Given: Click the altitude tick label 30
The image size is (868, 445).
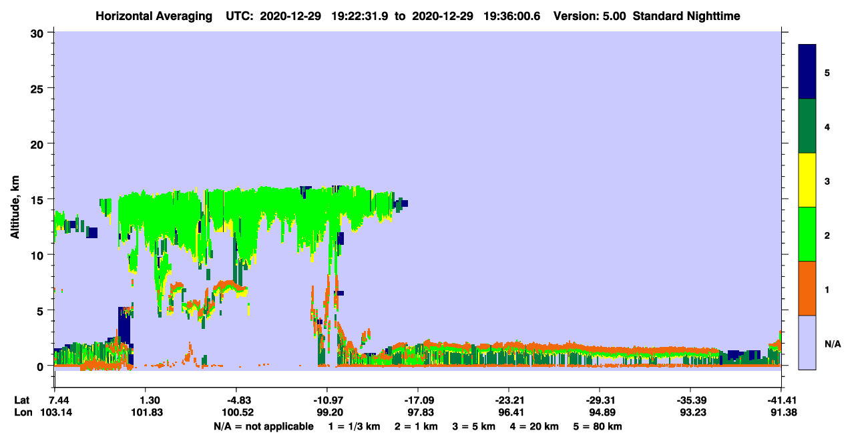Looking at the screenshot, I should [x=39, y=32].
